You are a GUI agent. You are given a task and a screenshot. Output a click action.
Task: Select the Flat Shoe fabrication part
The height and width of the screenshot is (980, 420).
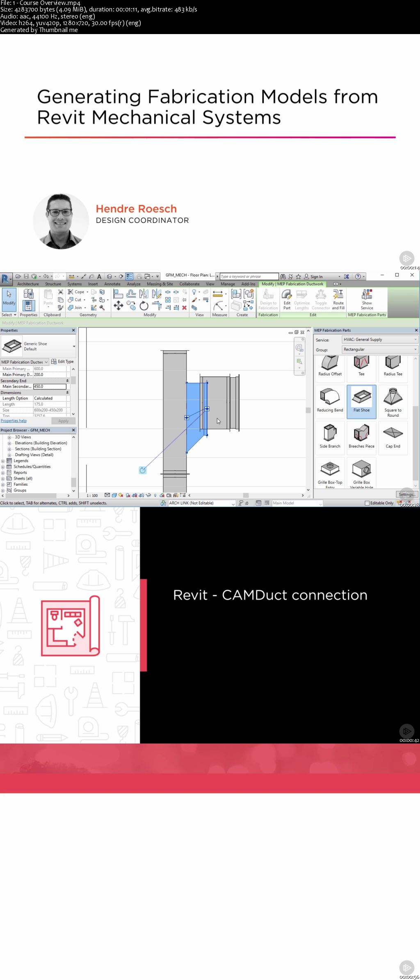(361, 402)
